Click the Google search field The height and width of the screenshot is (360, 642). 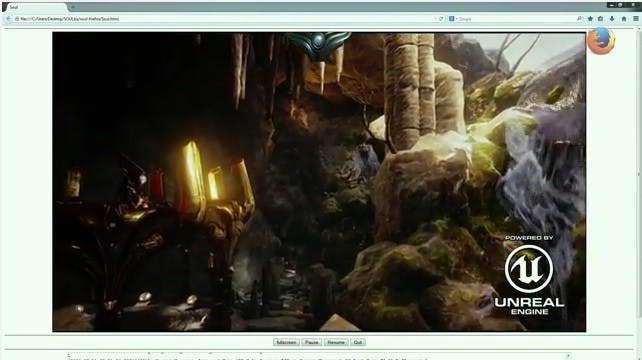[516, 19]
